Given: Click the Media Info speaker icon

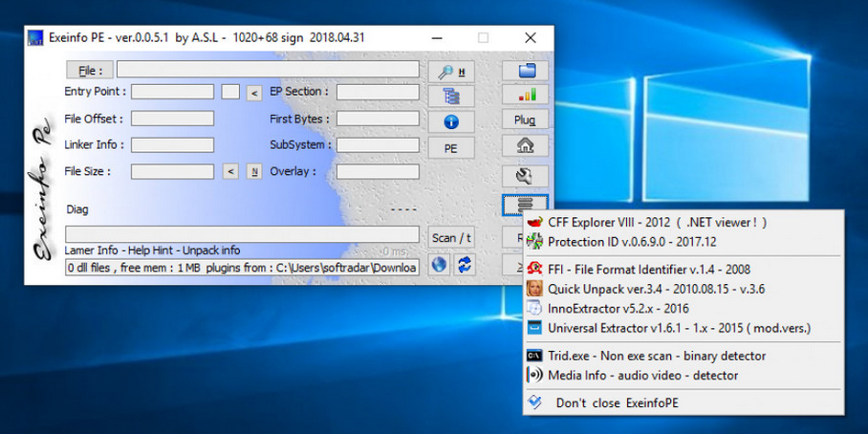Looking at the screenshot, I should click(534, 376).
